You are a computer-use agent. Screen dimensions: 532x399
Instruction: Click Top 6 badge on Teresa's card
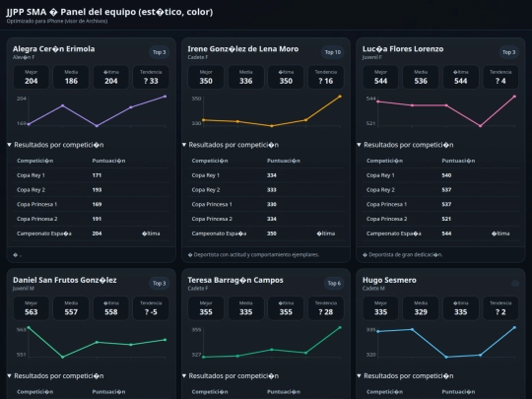point(334,284)
